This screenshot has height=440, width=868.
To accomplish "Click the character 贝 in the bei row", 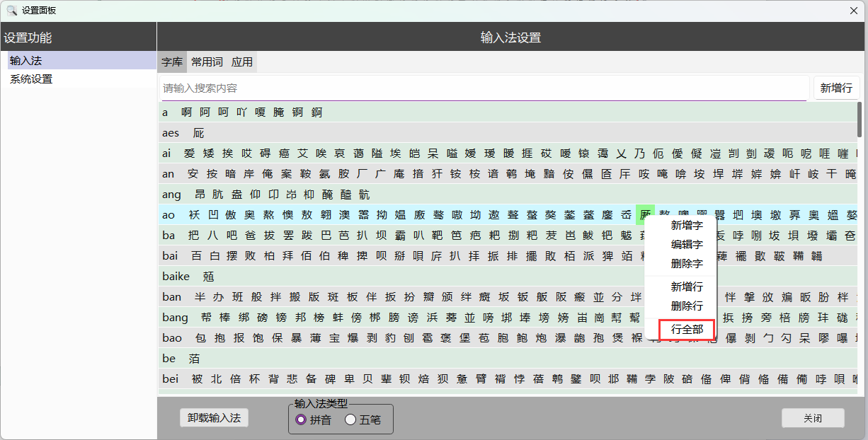I will (x=367, y=379).
